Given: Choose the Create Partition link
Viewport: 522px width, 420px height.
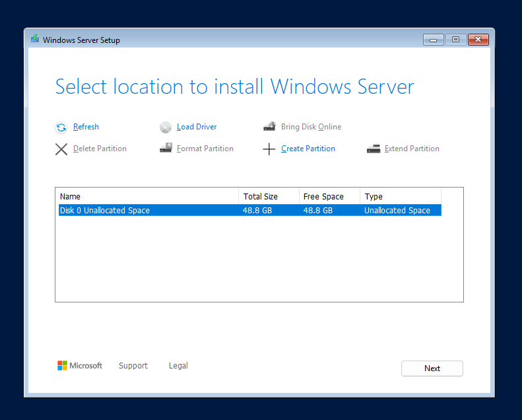Looking at the screenshot, I should (x=308, y=149).
